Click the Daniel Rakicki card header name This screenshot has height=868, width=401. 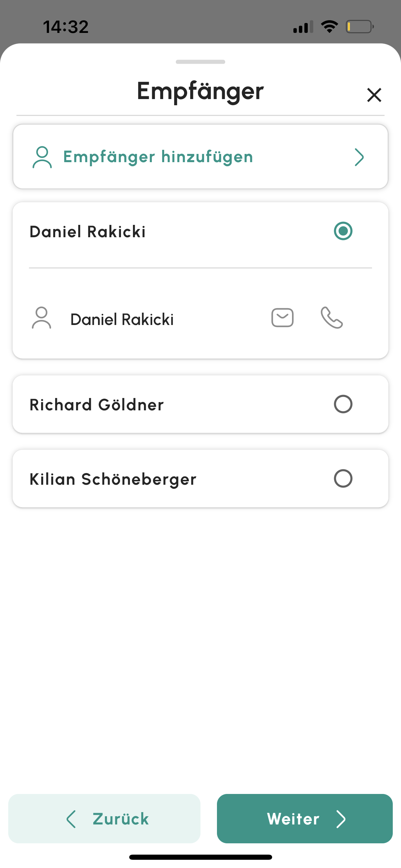click(x=88, y=231)
